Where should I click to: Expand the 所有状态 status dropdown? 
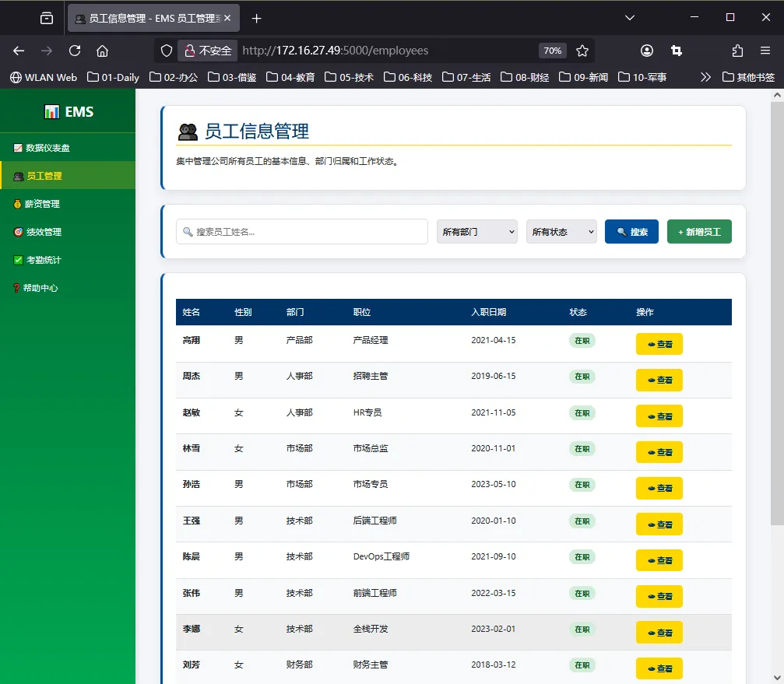click(x=561, y=232)
